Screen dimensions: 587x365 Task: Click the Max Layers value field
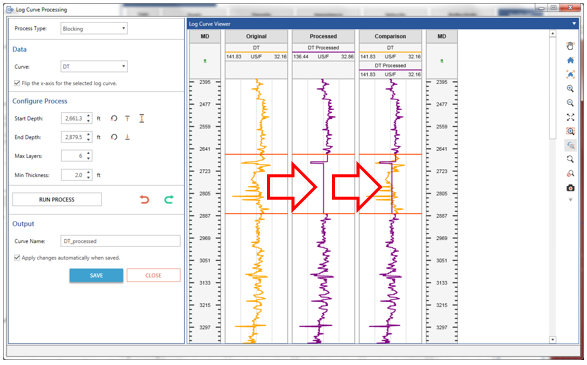click(74, 156)
